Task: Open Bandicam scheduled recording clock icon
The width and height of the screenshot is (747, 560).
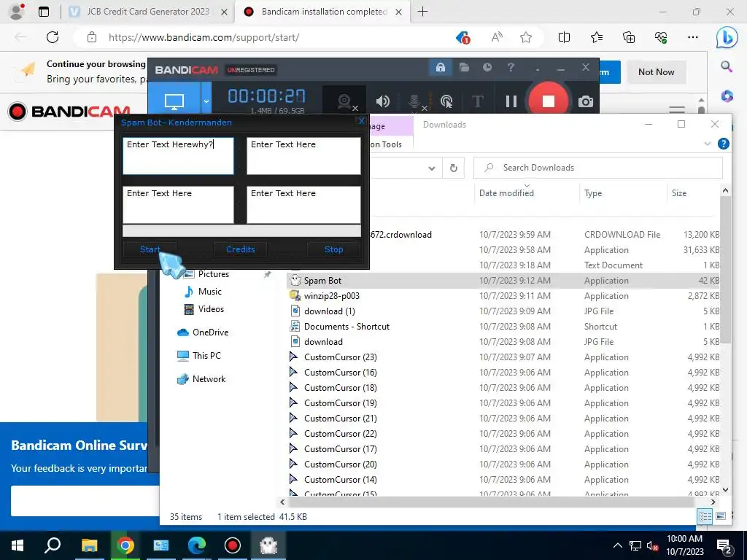Action: (x=487, y=67)
